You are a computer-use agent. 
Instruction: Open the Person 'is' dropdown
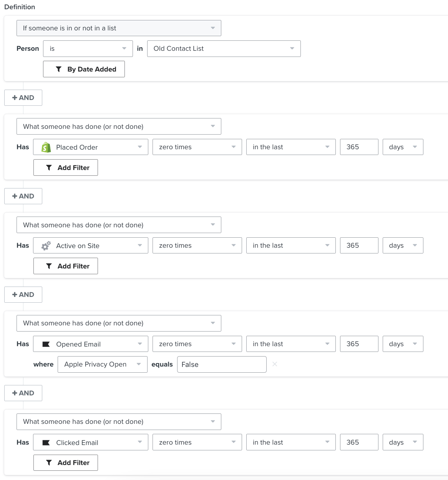88,48
